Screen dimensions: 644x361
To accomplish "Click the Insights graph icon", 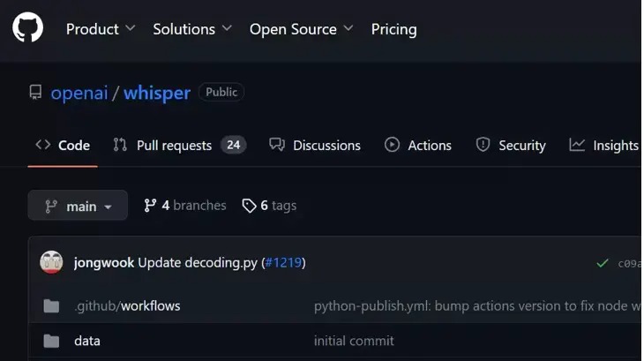I will point(577,145).
